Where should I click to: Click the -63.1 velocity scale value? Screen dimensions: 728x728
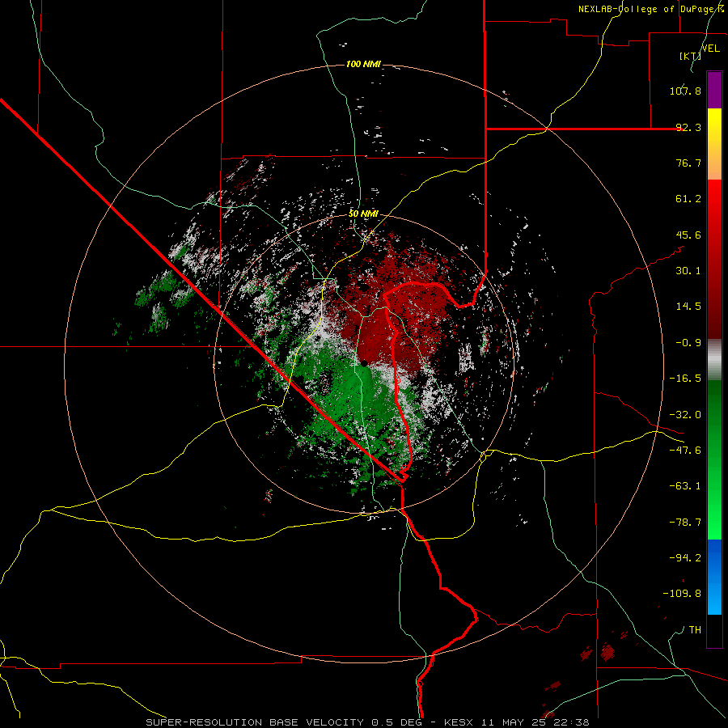tap(685, 486)
